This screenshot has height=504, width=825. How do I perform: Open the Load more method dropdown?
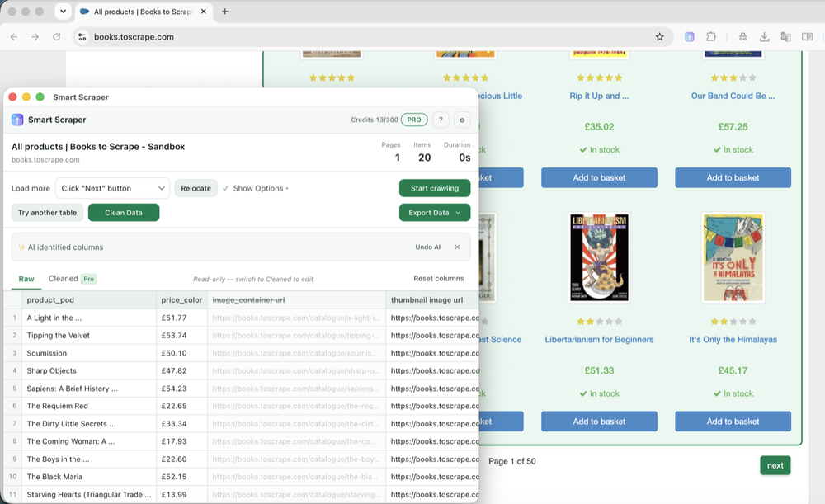[112, 188]
